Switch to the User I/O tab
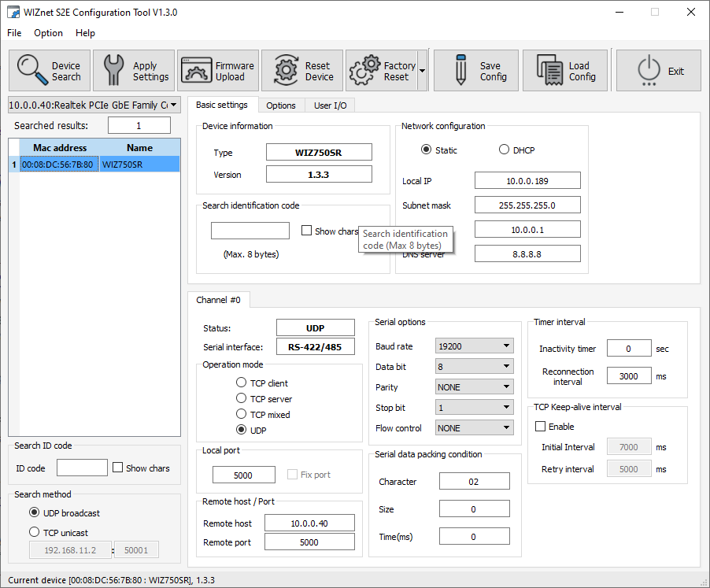 [x=330, y=105]
